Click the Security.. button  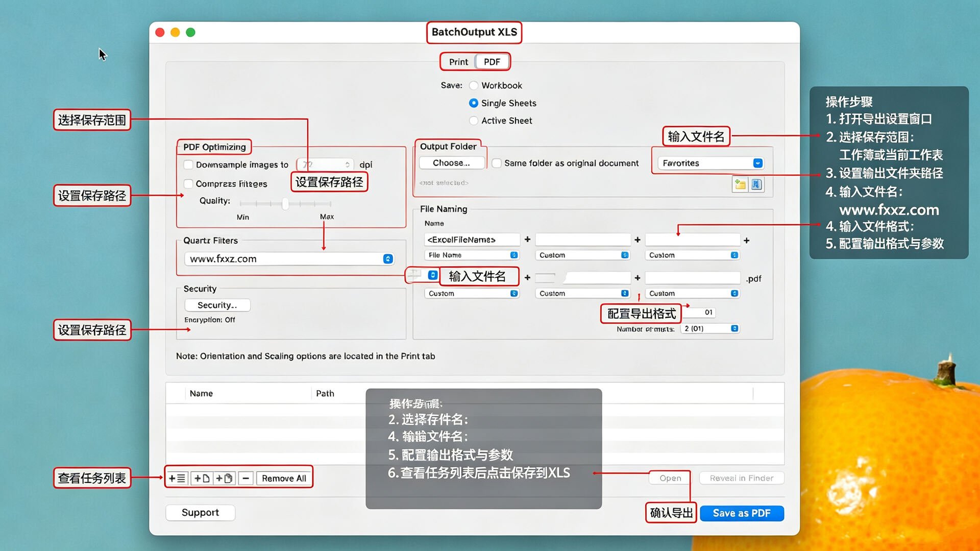tap(217, 305)
